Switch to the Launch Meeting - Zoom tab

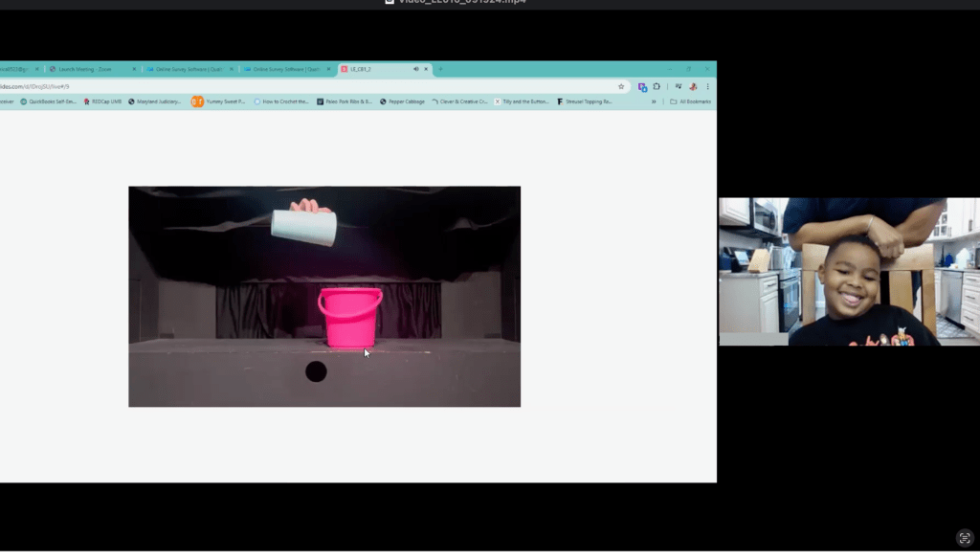[86, 69]
